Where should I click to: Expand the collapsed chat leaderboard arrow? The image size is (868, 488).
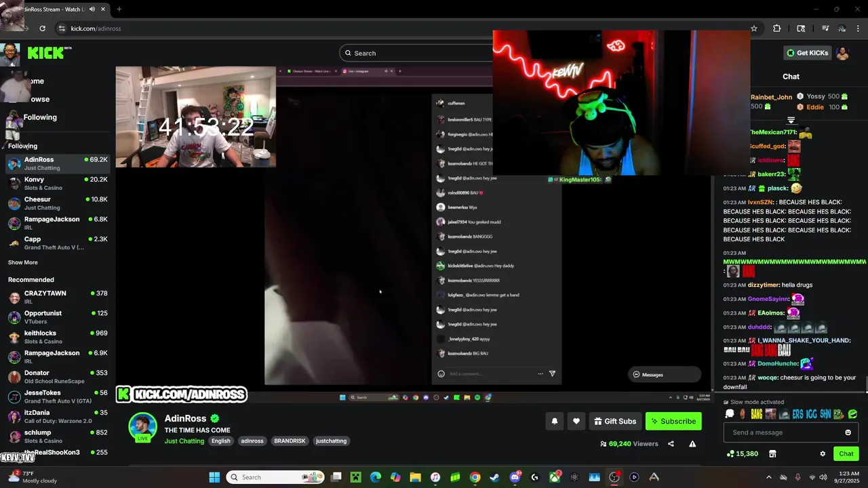[791, 120]
